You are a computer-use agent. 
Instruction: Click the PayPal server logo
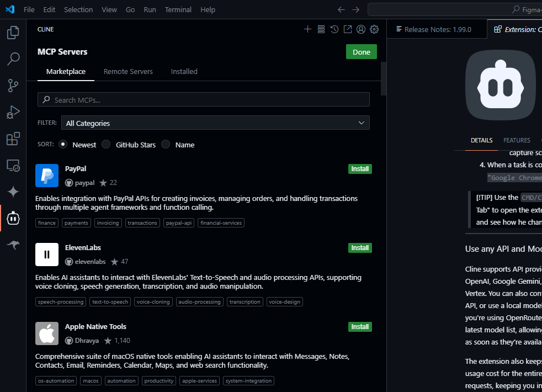tap(47, 176)
